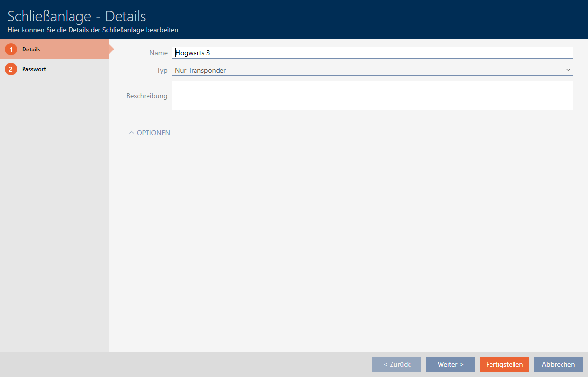Click the chevron icon beside OPTIONEN
The width and height of the screenshot is (588, 377).
coord(131,133)
